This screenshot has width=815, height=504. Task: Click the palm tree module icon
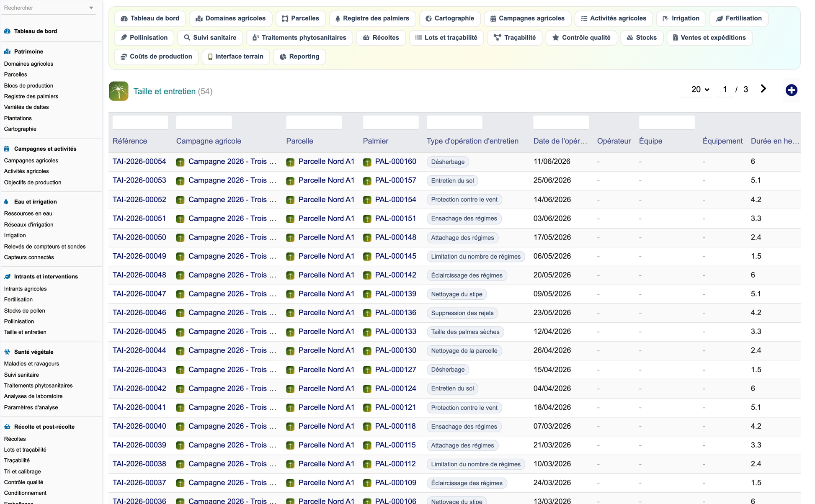tap(119, 91)
